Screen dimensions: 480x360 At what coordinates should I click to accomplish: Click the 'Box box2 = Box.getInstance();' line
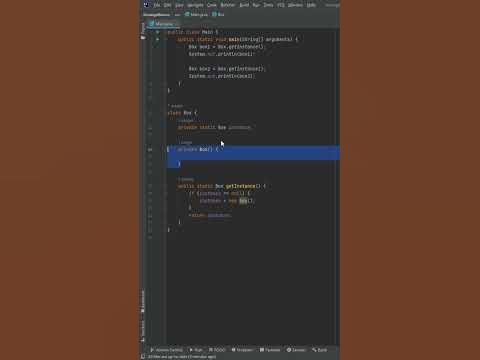[227, 69]
